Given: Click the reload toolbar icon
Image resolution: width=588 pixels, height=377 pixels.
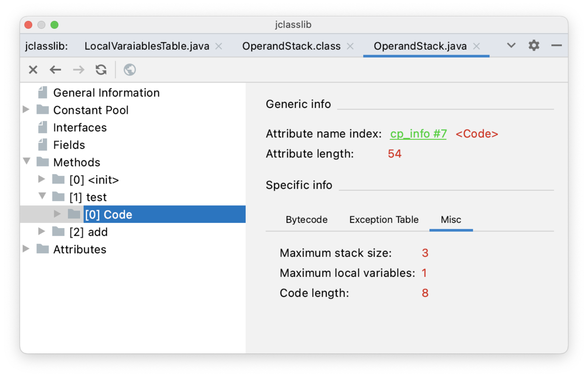Looking at the screenshot, I should [x=101, y=70].
